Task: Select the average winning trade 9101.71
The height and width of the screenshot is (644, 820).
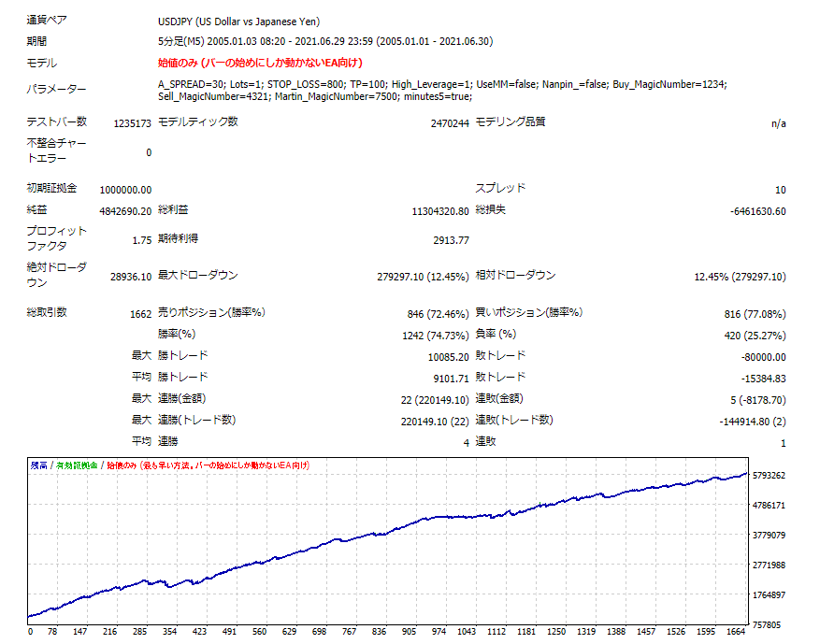Action: pos(451,379)
